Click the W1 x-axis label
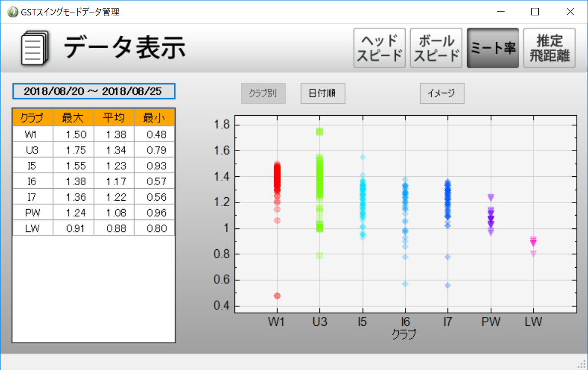Screen dimensions: 588x370 point(277,322)
